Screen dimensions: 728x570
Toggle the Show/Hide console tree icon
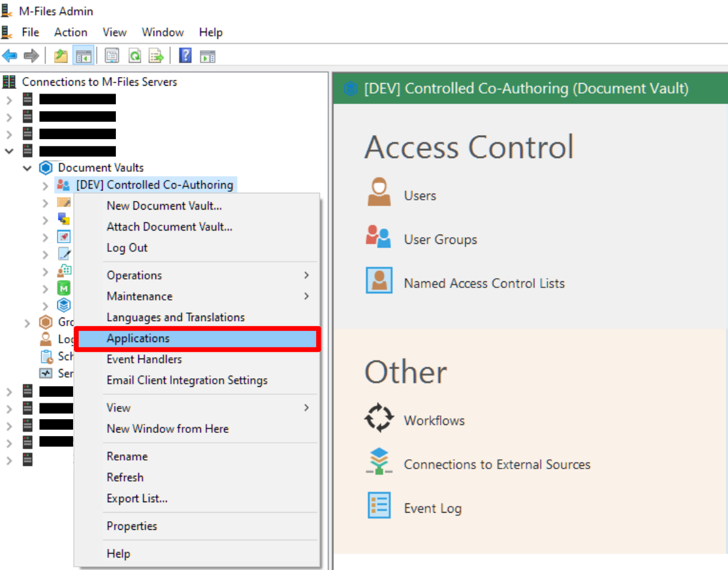84,56
